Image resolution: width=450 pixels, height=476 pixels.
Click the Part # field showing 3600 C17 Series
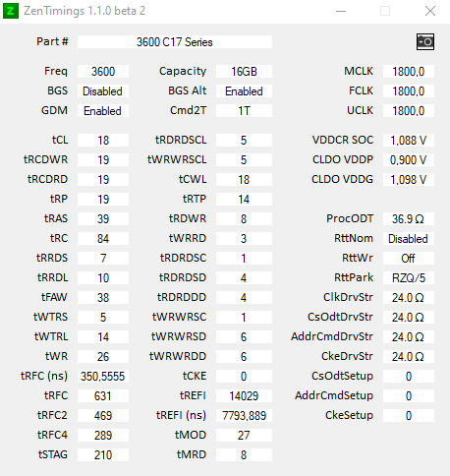[x=175, y=42]
